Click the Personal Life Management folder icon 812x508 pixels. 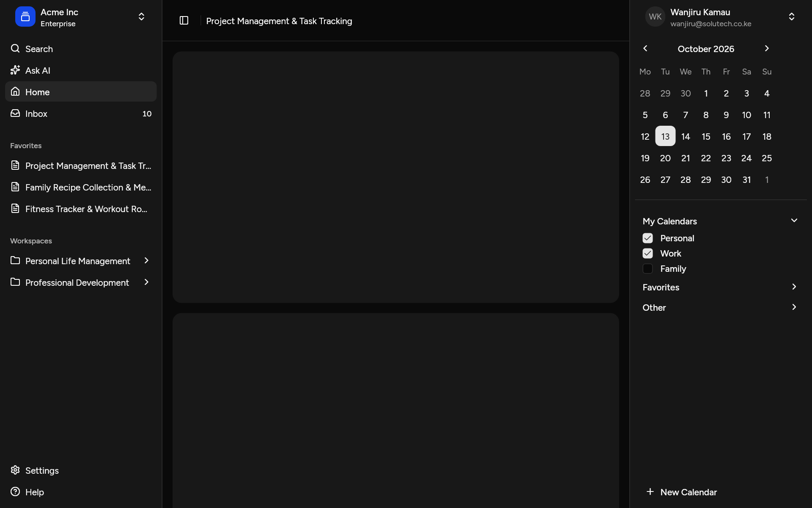(15, 260)
